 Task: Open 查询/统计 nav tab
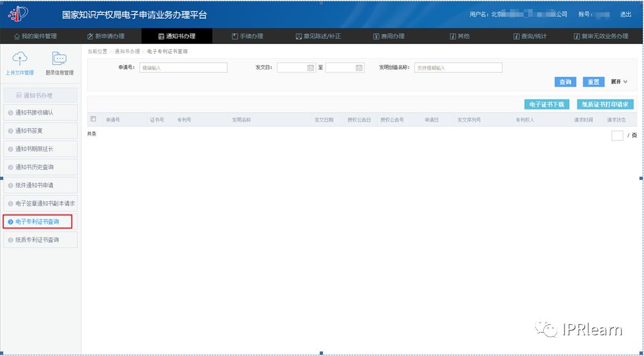[x=530, y=36]
